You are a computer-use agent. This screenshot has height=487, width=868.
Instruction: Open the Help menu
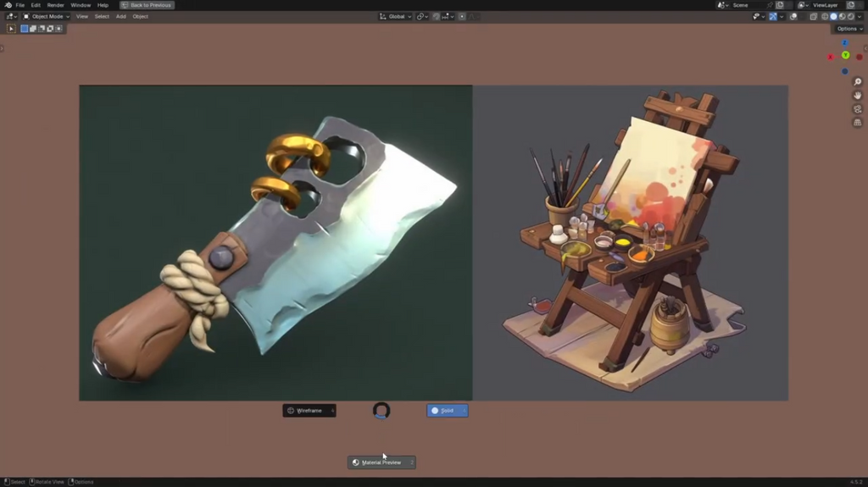[x=103, y=5]
